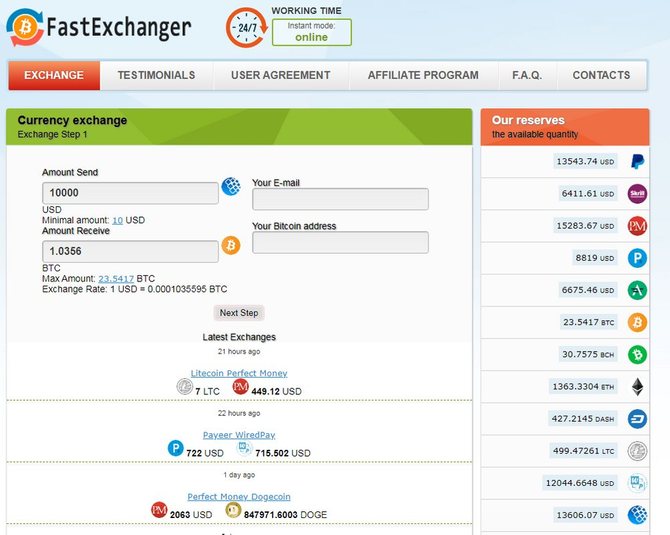The image size is (670, 535).
Task: Select the WiredPay icon next to 12044.6648 USD
Action: tap(637, 483)
